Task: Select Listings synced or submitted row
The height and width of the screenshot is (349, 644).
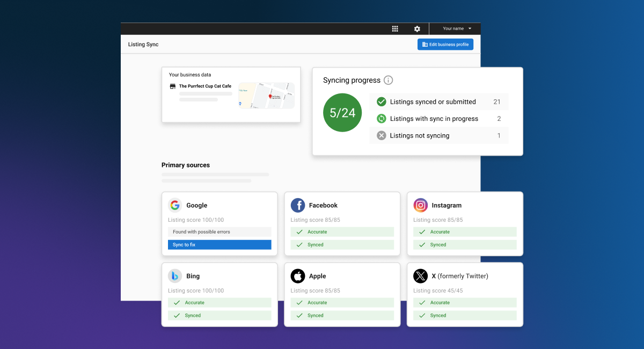Action: [x=438, y=101]
